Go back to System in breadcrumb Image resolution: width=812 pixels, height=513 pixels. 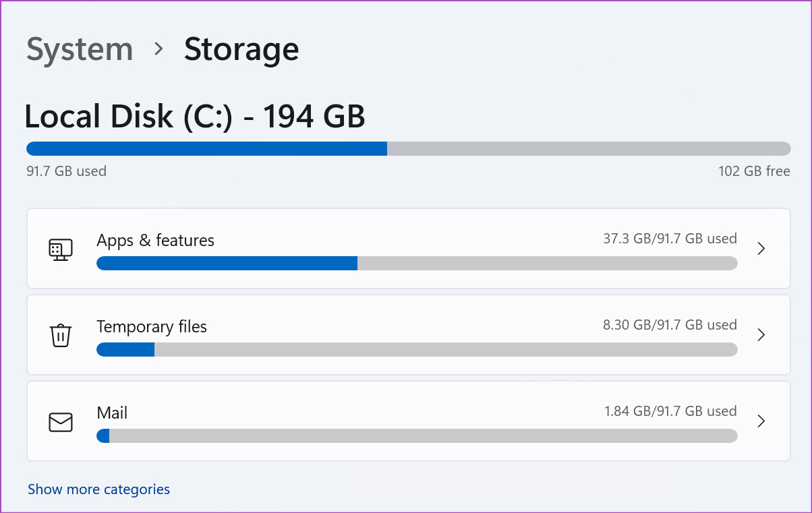80,51
